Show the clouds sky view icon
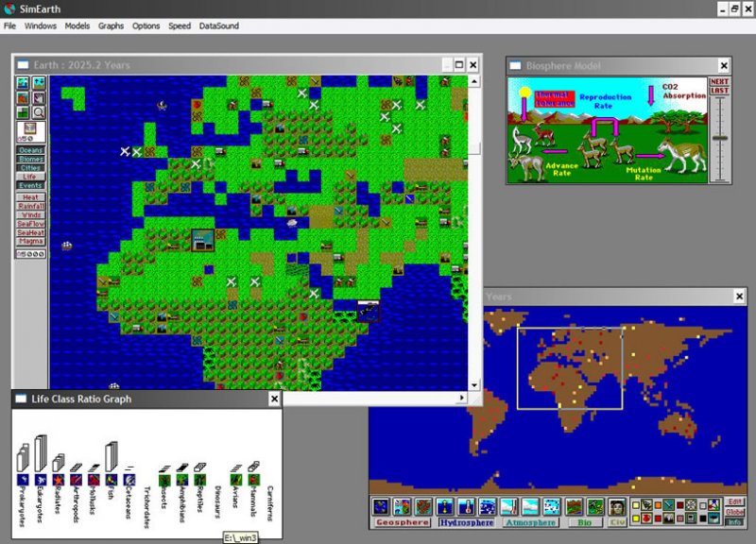The height and width of the screenshot is (544, 756). [x=530, y=507]
